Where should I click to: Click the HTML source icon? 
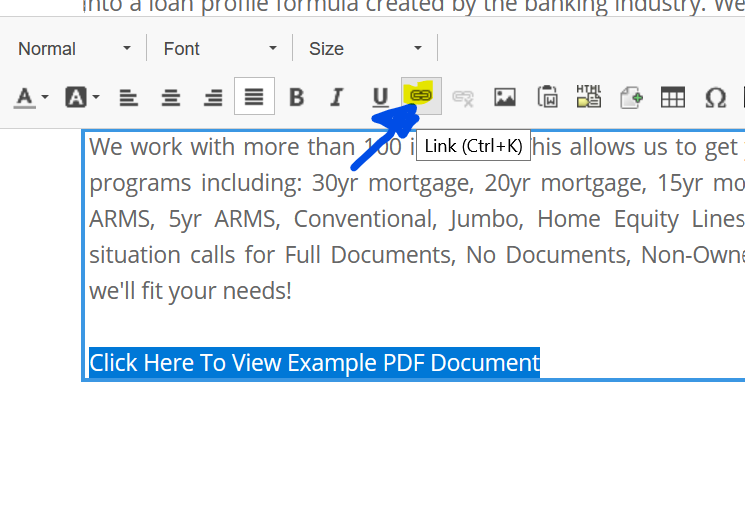click(589, 96)
